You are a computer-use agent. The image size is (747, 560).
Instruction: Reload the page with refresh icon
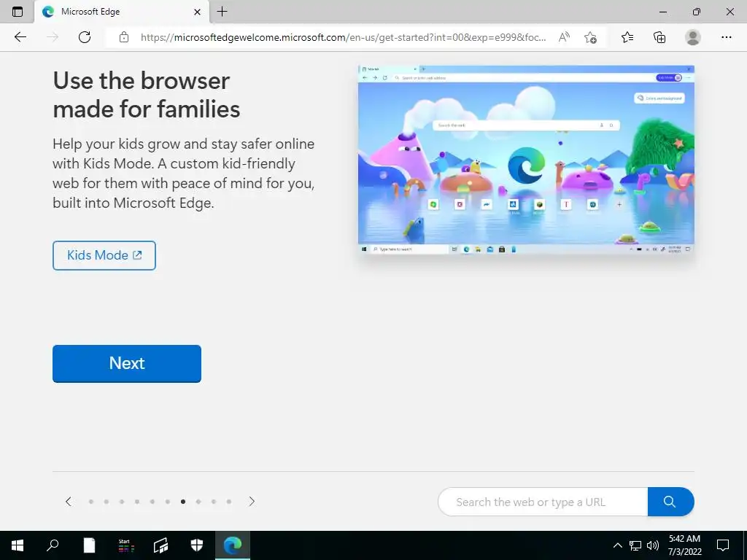pyautogui.click(x=85, y=37)
